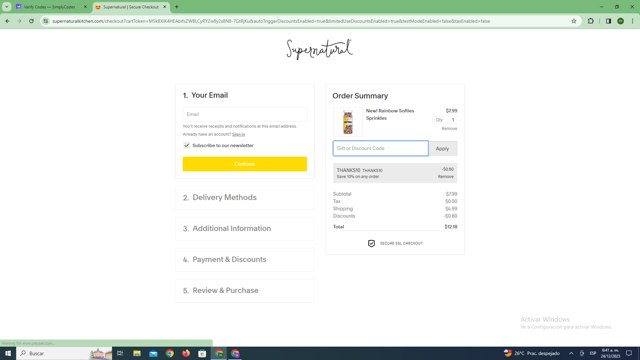Focus the Email input field
The width and height of the screenshot is (640, 360).
coord(244,114)
